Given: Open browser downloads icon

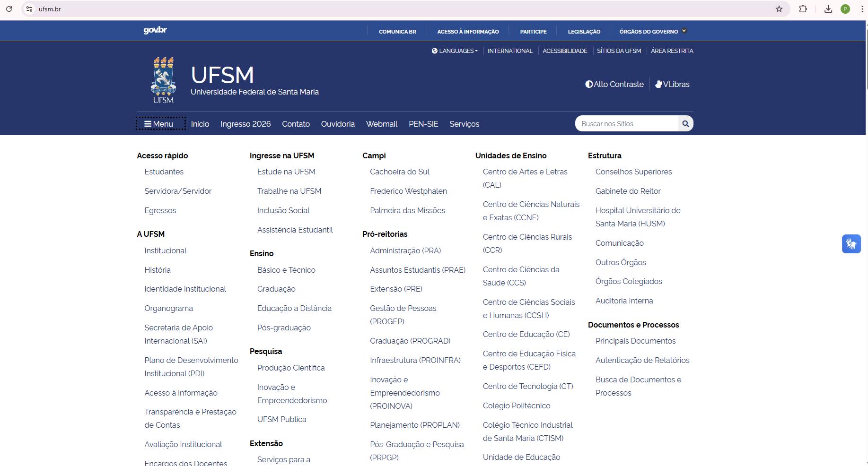Looking at the screenshot, I should (828, 9).
